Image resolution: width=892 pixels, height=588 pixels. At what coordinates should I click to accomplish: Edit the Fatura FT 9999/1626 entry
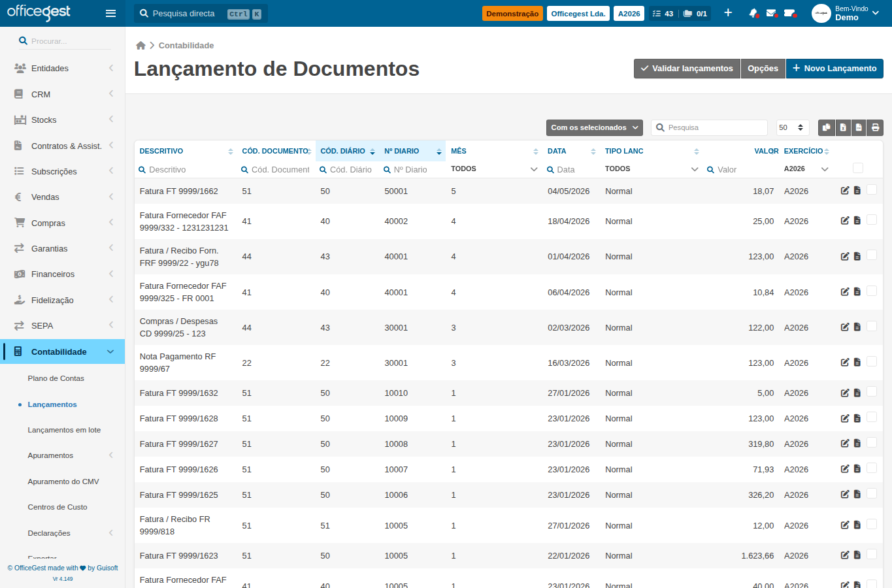coord(845,469)
